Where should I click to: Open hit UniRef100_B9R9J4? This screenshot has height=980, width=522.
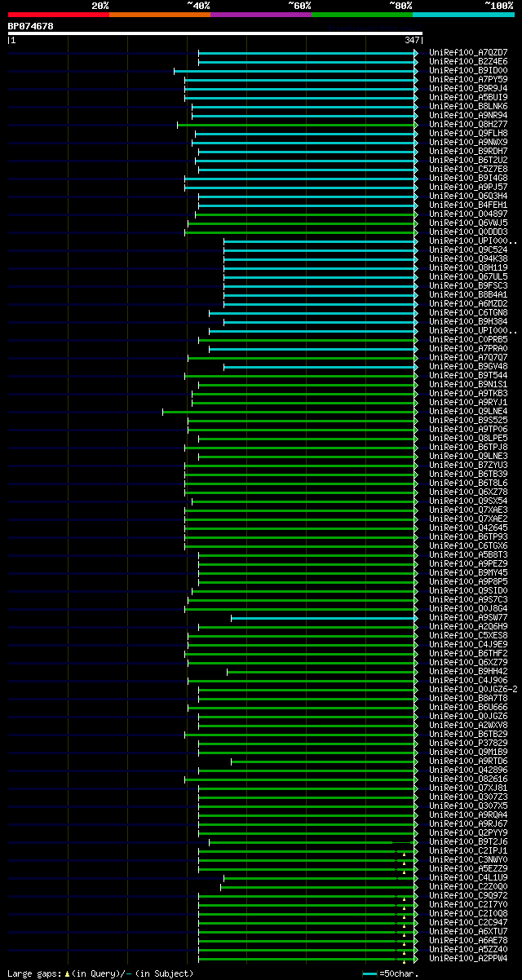click(x=468, y=88)
